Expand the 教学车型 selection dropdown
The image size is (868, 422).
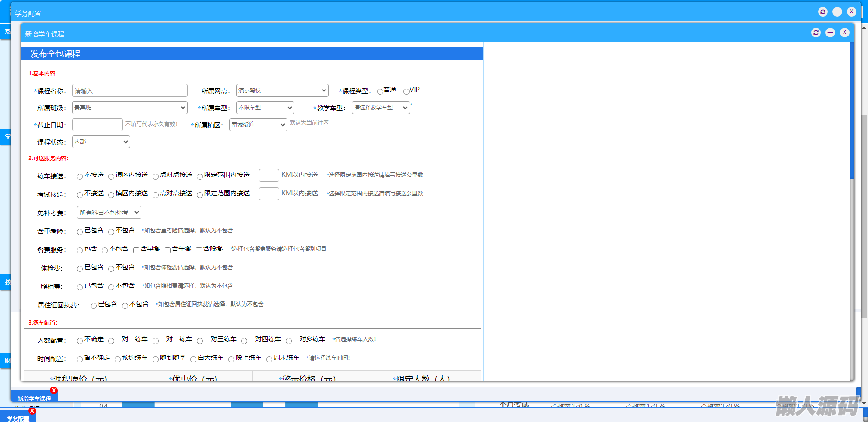380,108
